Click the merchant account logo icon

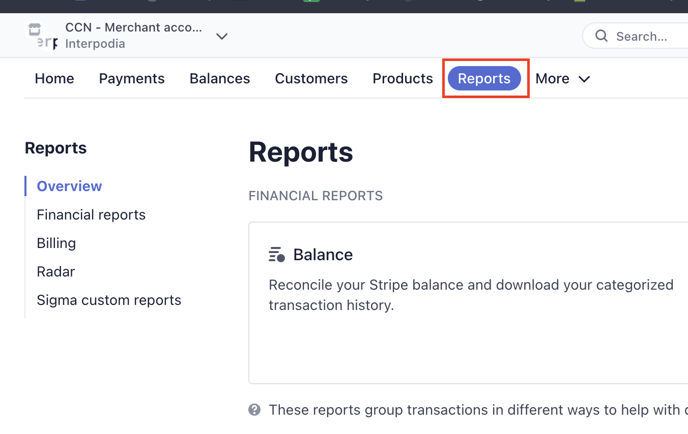[40, 36]
